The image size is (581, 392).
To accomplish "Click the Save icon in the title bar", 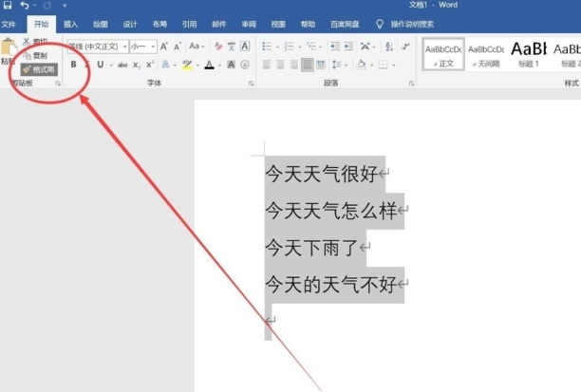I will (8, 5).
